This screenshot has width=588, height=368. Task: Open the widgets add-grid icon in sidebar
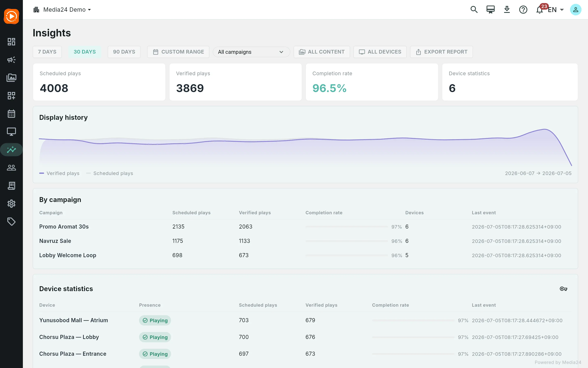click(11, 96)
